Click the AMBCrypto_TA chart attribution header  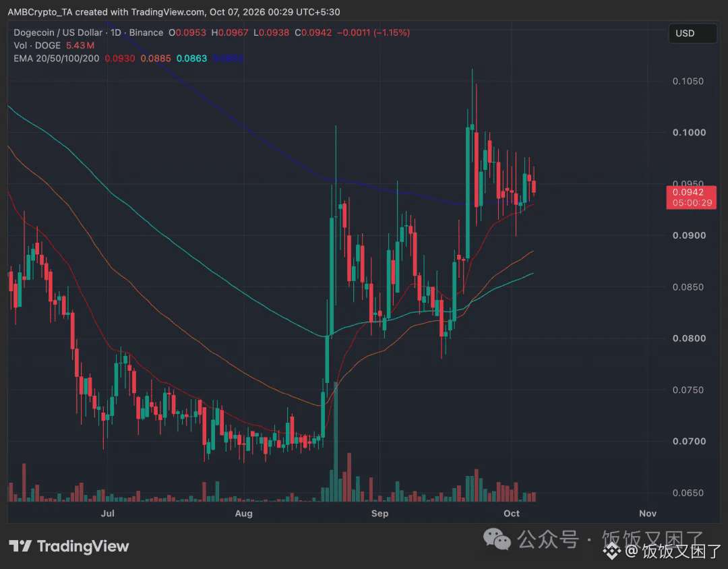(x=174, y=11)
